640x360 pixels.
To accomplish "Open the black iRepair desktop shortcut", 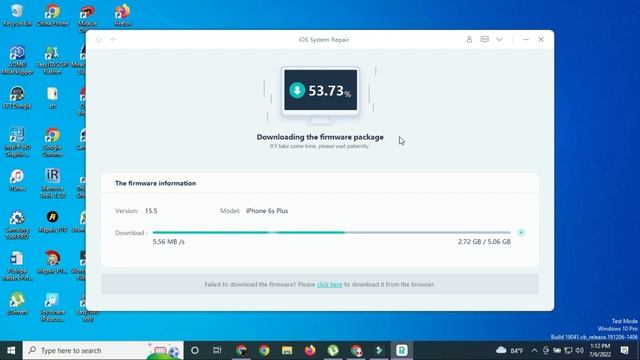I will [52, 222].
